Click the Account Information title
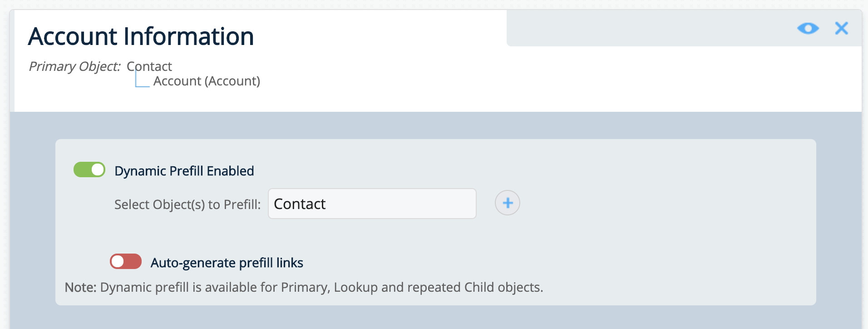868x329 pixels. coord(141,36)
